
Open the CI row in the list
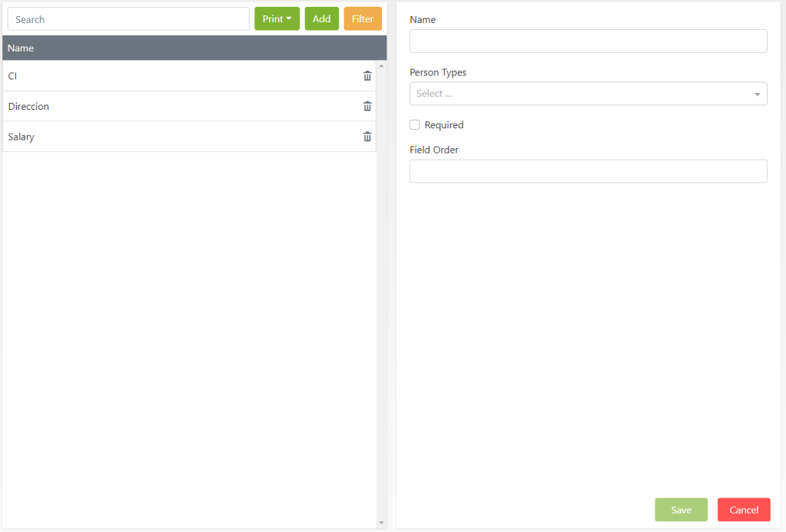(154, 76)
